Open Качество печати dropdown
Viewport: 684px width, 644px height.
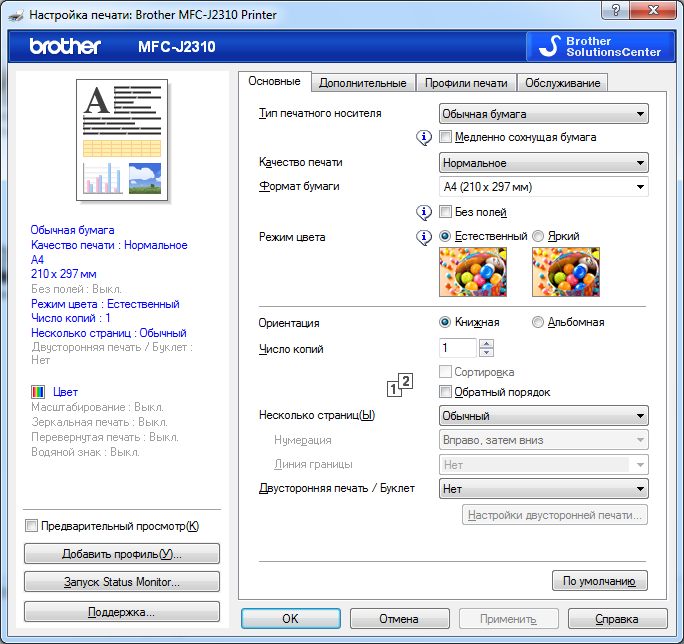coord(544,163)
